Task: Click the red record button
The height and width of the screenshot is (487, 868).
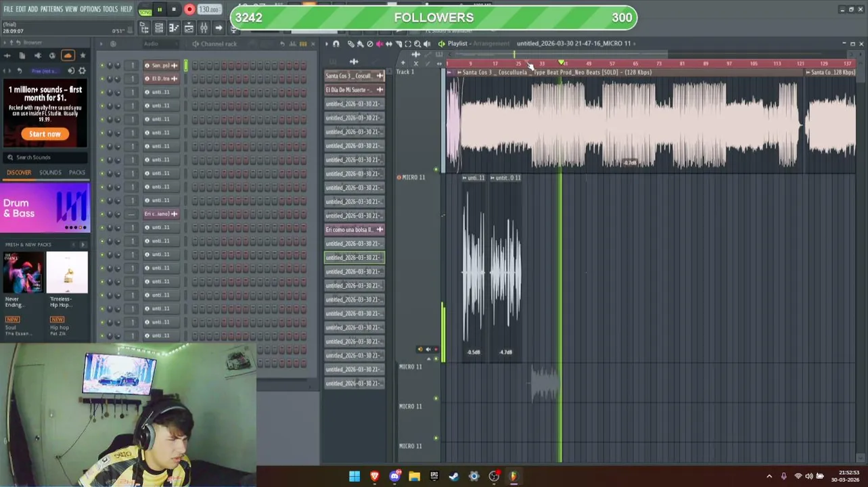Action: pos(189,9)
